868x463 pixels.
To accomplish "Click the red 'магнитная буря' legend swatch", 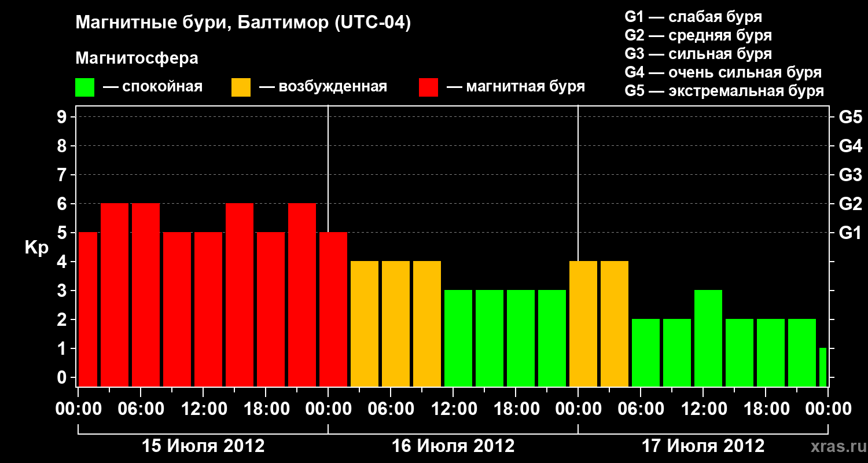I will (x=428, y=87).
